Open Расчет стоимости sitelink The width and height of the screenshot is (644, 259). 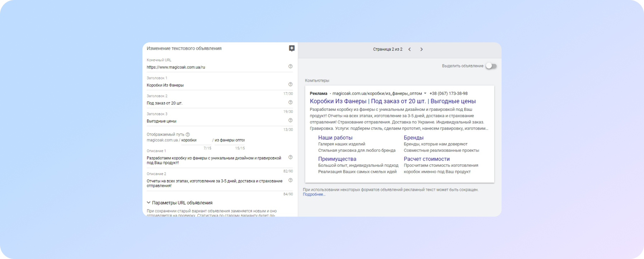[x=427, y=159]
